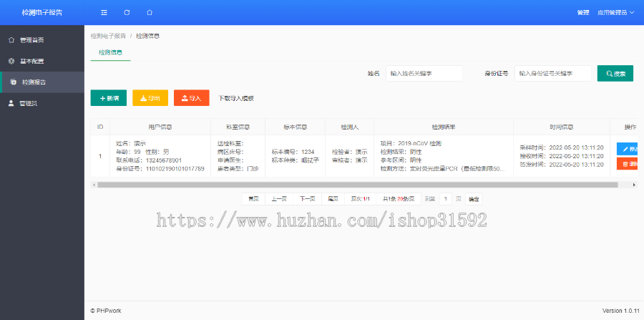Image resolution: width=644 pixels, height=320 pixels.
Task: Click the page number jump input
Action: click(x=446, y=199)
